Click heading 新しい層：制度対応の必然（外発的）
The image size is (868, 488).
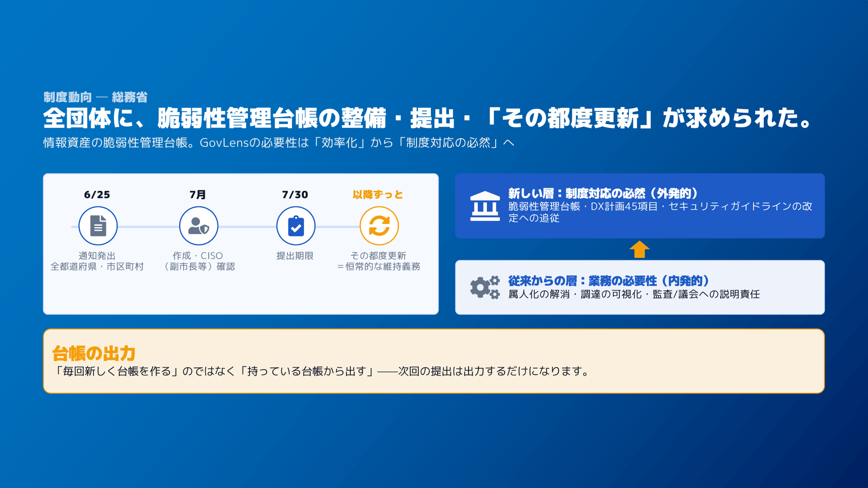[x=603, y=193]
